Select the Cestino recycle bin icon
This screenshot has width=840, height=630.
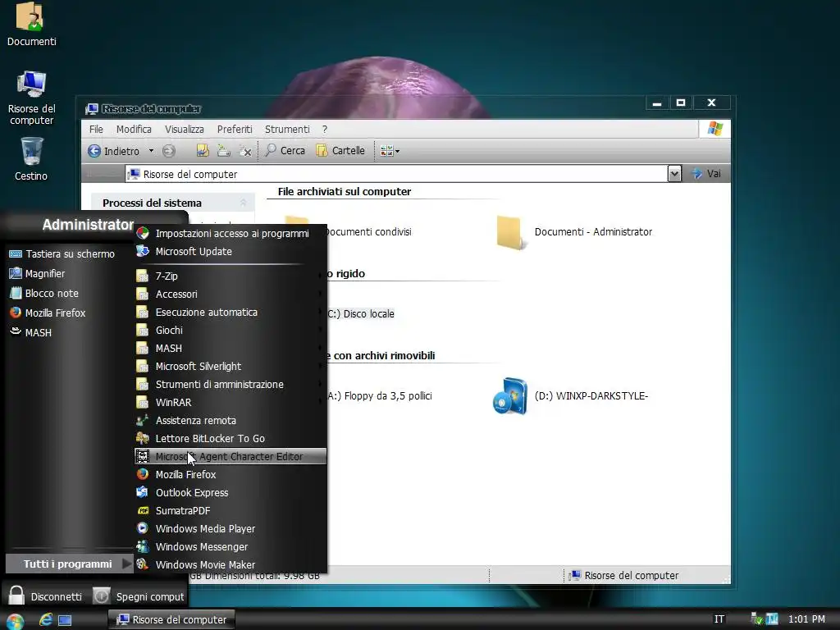click(x=31, y=159)
